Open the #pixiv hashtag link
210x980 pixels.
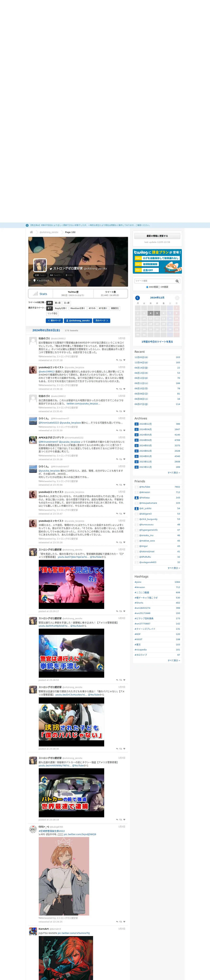[138, 582]
